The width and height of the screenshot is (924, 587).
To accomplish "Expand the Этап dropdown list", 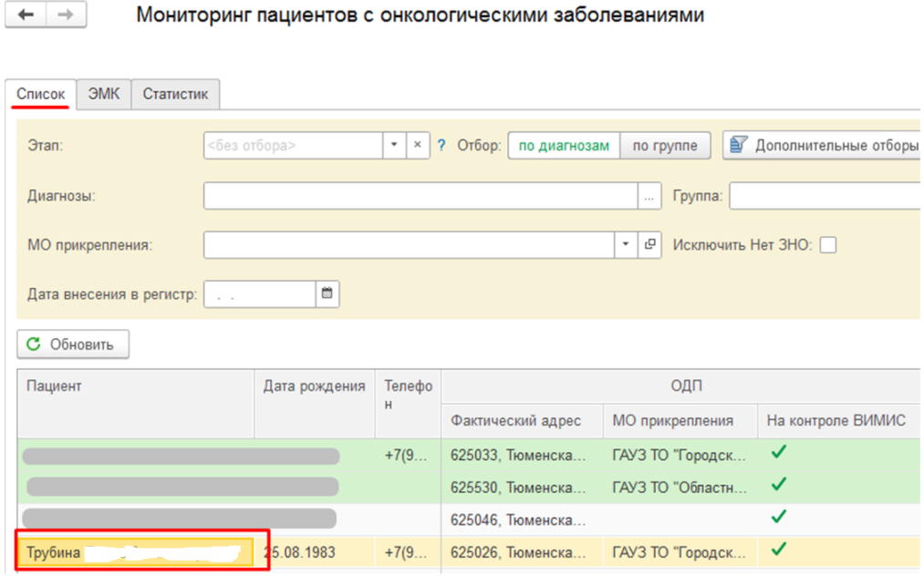I will (x=394, y=146).
